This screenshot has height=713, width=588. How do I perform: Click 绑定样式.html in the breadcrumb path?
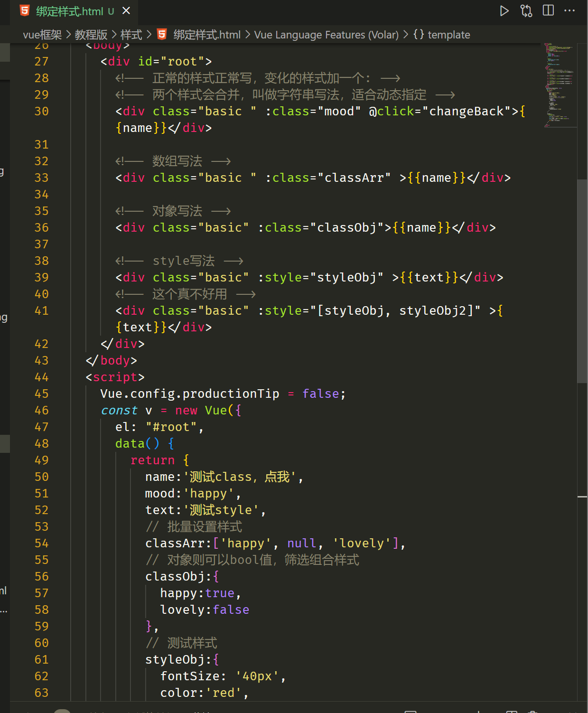(207, 35)
